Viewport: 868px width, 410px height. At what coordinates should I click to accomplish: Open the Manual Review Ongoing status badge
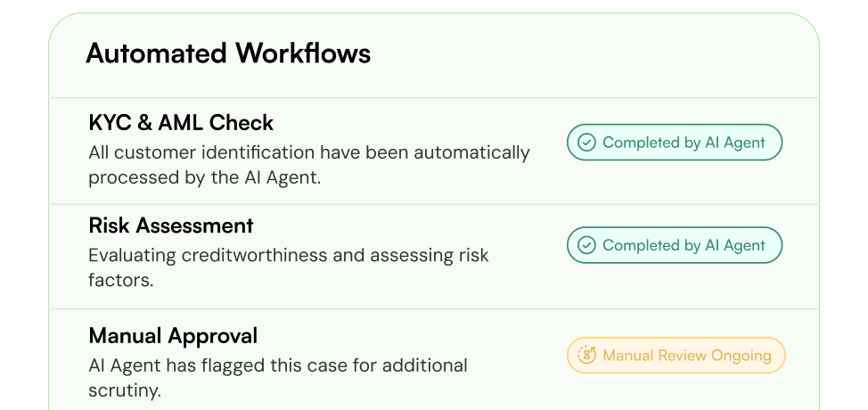676,355
